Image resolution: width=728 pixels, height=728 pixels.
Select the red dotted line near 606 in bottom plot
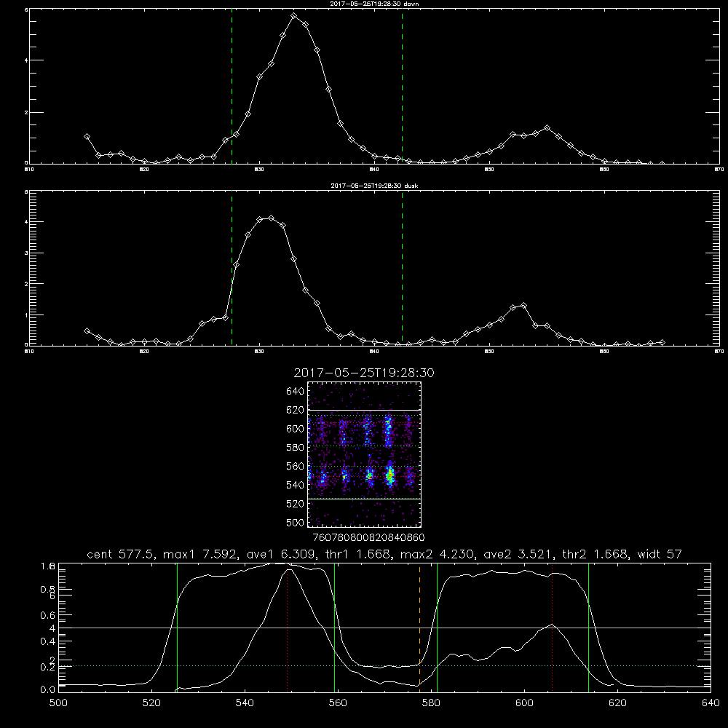(x=552, y=628)
